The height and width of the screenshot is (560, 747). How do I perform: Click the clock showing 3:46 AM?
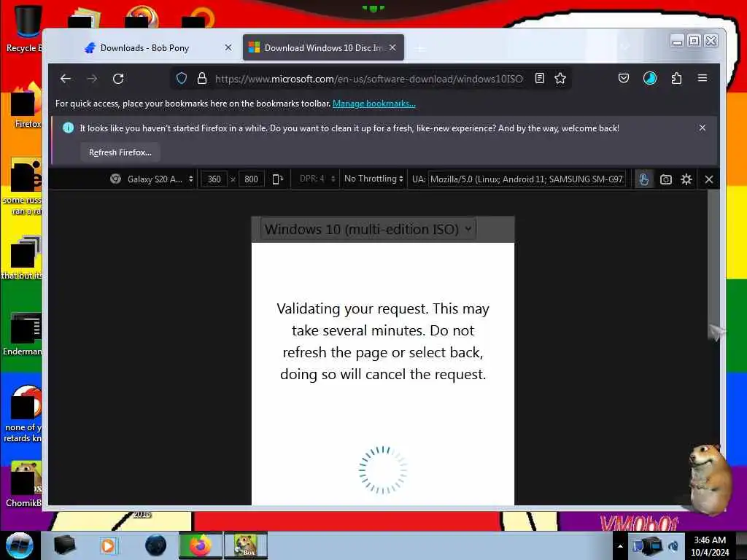pyautogui.click(x=710, y=546)
